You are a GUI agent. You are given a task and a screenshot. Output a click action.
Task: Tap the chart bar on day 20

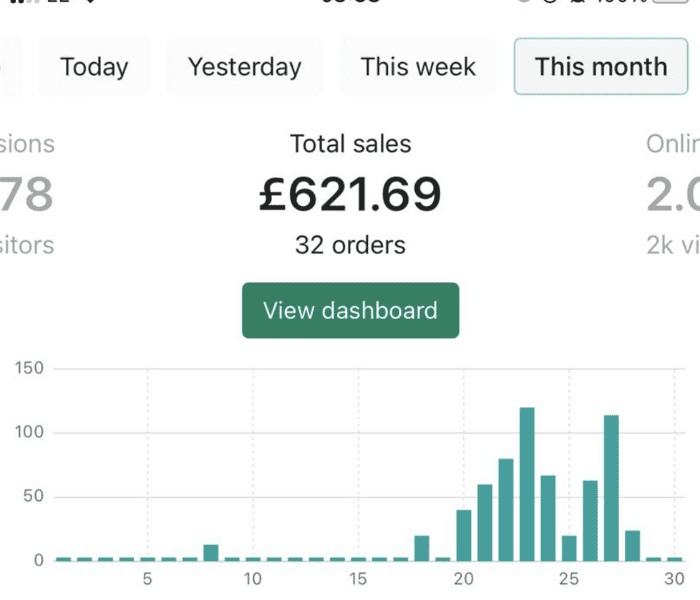(463, 535)
